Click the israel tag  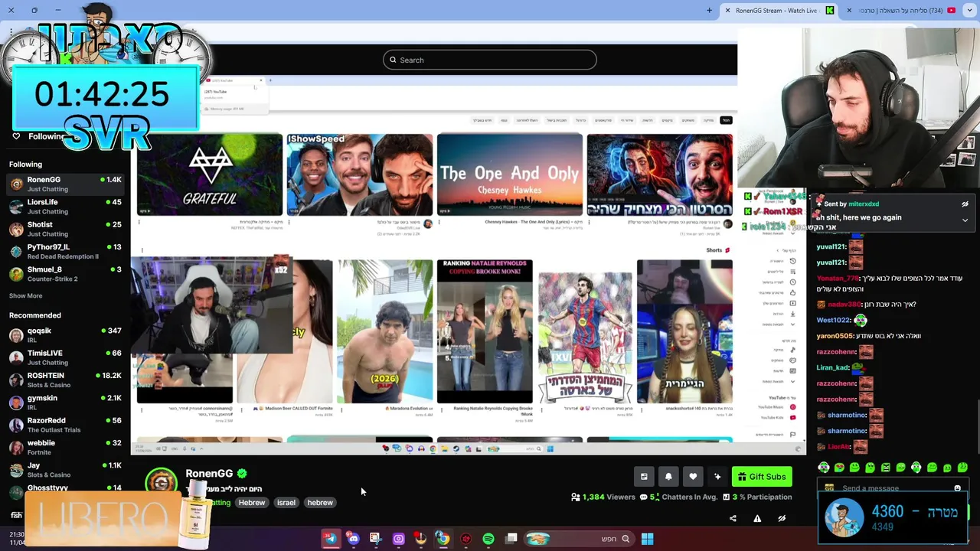click(x=286, y=503)
